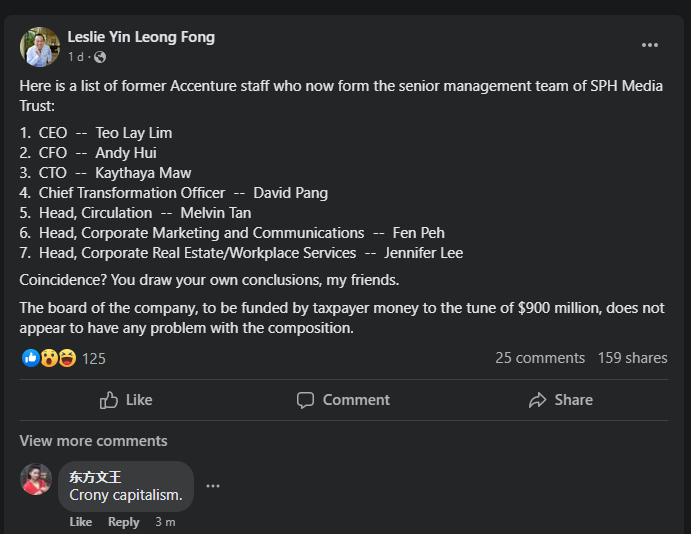Screen dimensions: 691x534
Task: Like the Crony capitalism comment
Action: click(x=81, y=522)
